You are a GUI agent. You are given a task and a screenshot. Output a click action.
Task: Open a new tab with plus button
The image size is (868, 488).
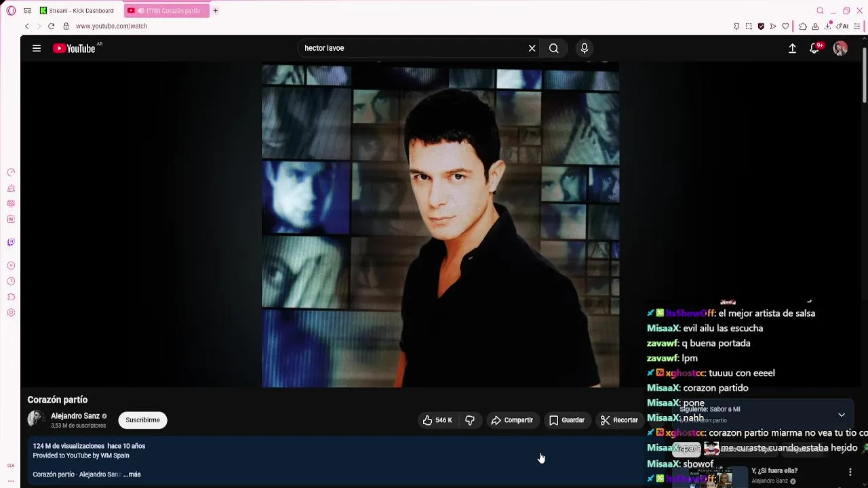(x=216, y=11)
